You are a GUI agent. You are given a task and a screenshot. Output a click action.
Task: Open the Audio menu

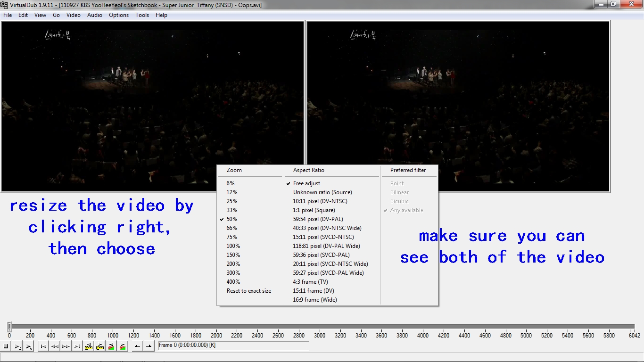pos(95,15)
